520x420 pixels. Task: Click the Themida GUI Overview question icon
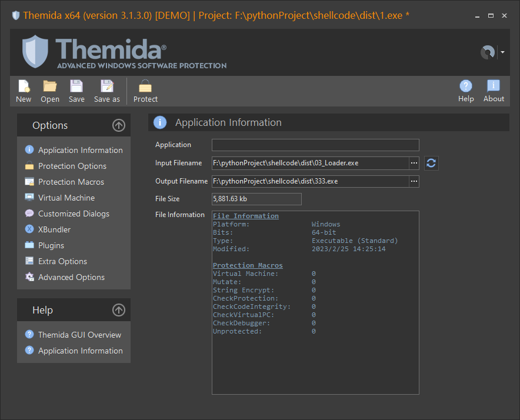(x=29, y=334)
